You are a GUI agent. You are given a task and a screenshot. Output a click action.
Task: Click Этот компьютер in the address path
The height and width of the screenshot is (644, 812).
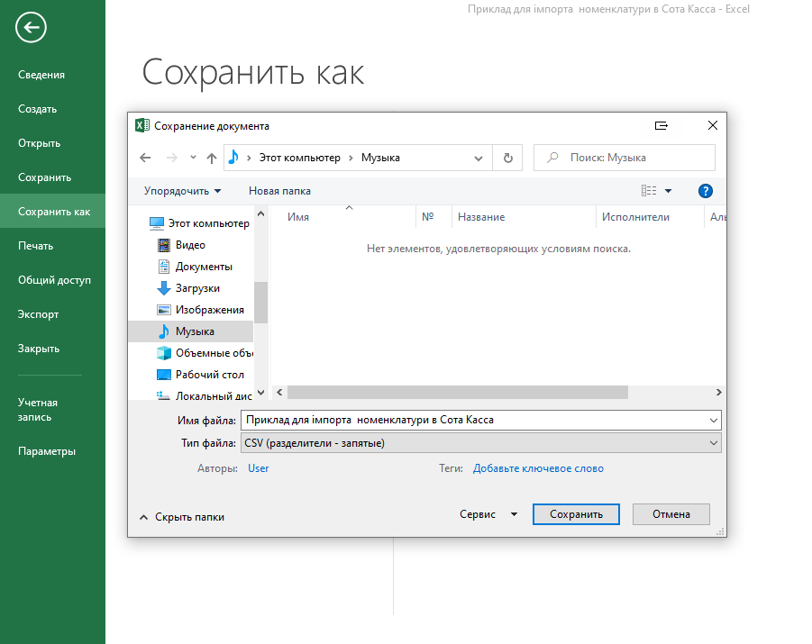(x=299, y=158)
